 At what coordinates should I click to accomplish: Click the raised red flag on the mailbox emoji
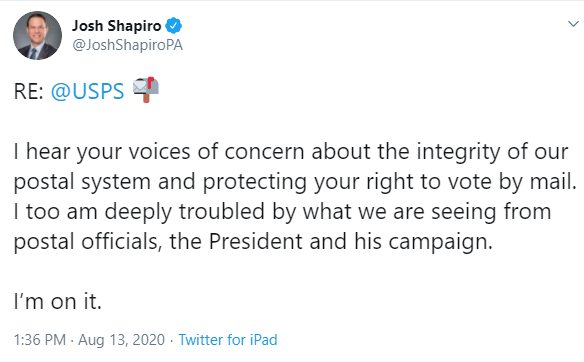(151, 82)
